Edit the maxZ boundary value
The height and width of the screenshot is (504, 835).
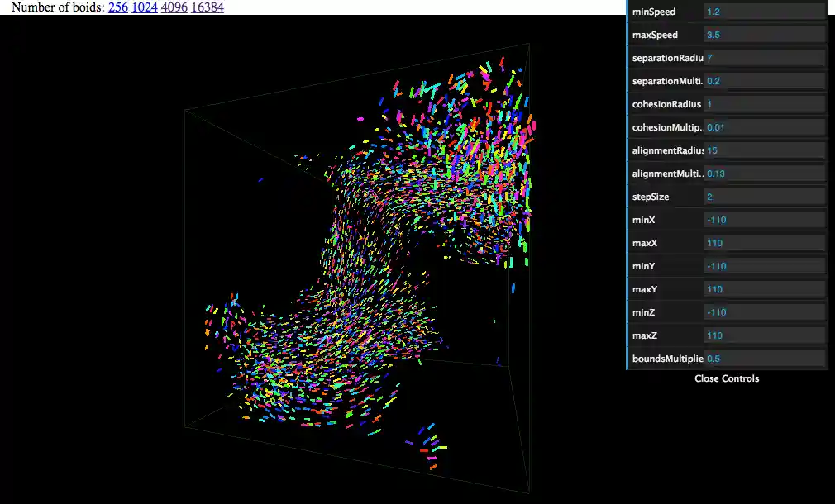click(764, 336)
